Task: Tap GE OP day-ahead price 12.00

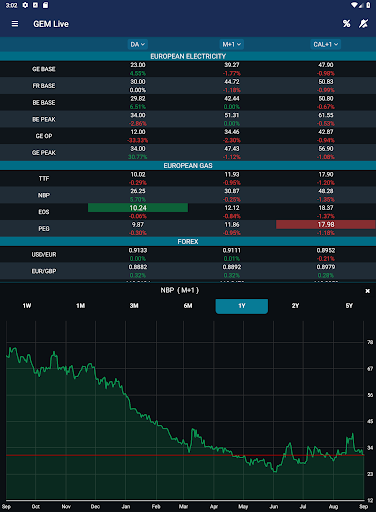Action: [x=138, y=132]
